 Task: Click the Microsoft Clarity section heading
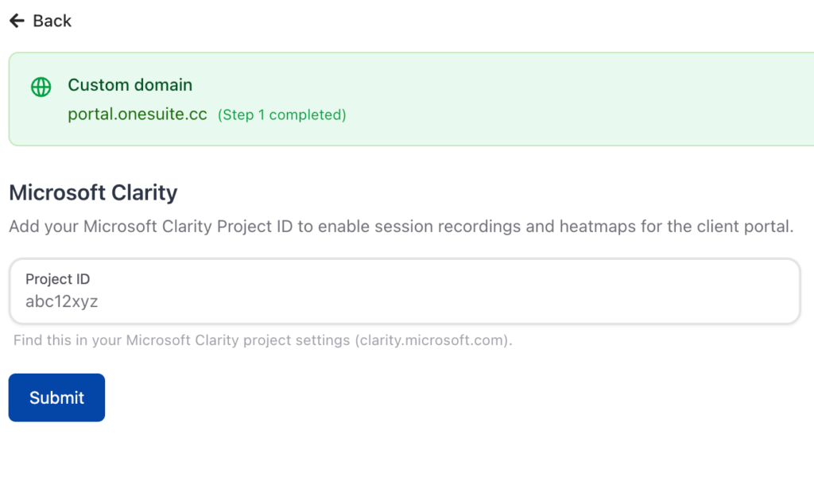(93, 192)
